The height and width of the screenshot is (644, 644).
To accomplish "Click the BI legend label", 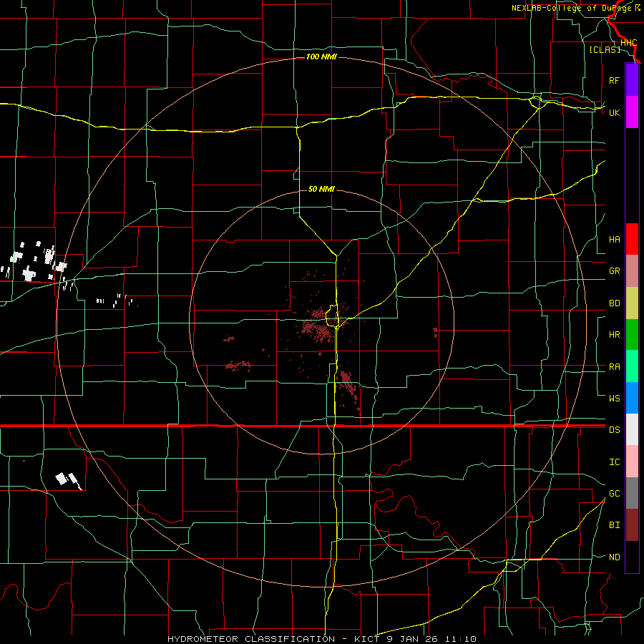I will coord(614,525).
